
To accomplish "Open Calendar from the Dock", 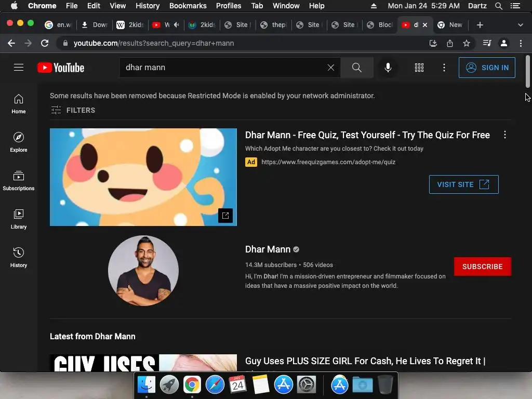I will pyautogui.click(x=237, y=385).
